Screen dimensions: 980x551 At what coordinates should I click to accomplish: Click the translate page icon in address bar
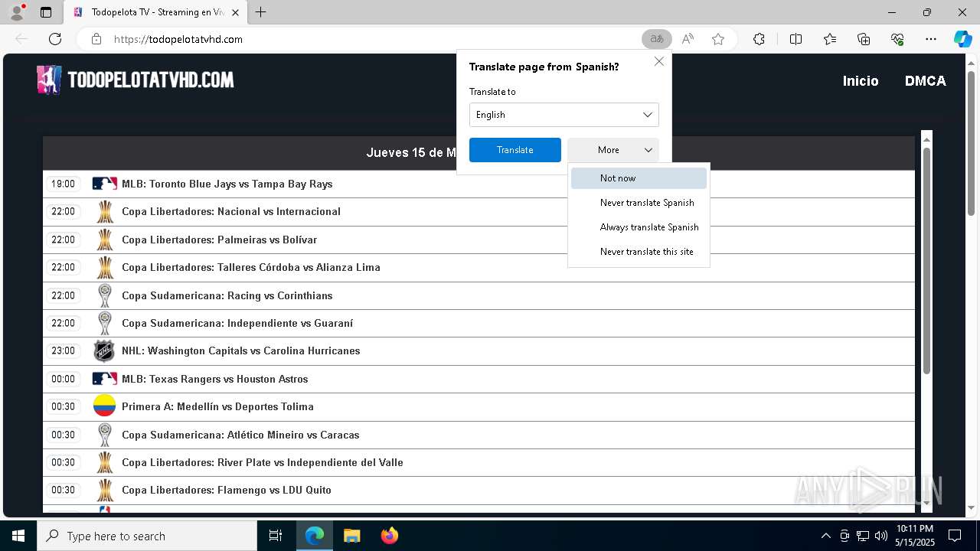coord(656,39)
